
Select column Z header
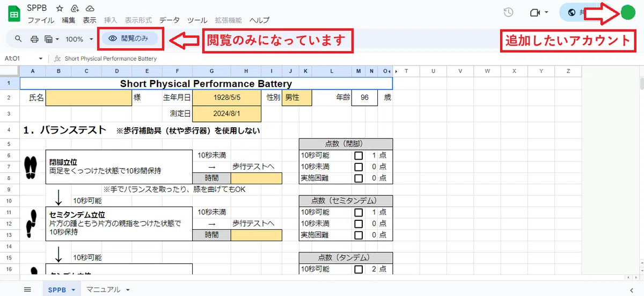(568, 71)
